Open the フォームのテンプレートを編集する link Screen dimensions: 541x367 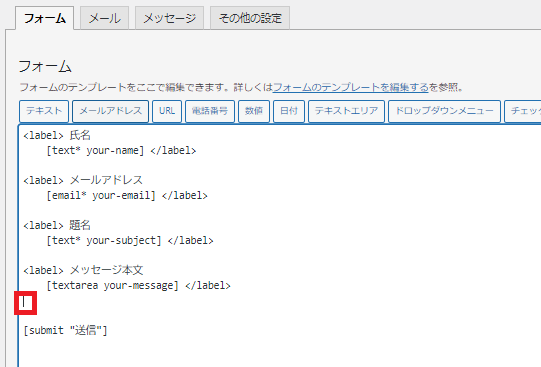[x=351, y=87]
